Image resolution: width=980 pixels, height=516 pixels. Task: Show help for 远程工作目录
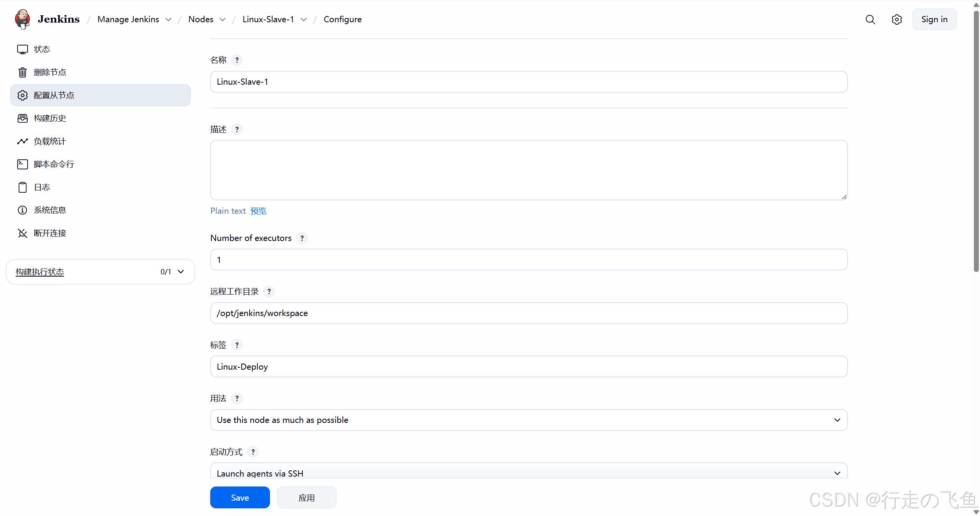(269, 292)
